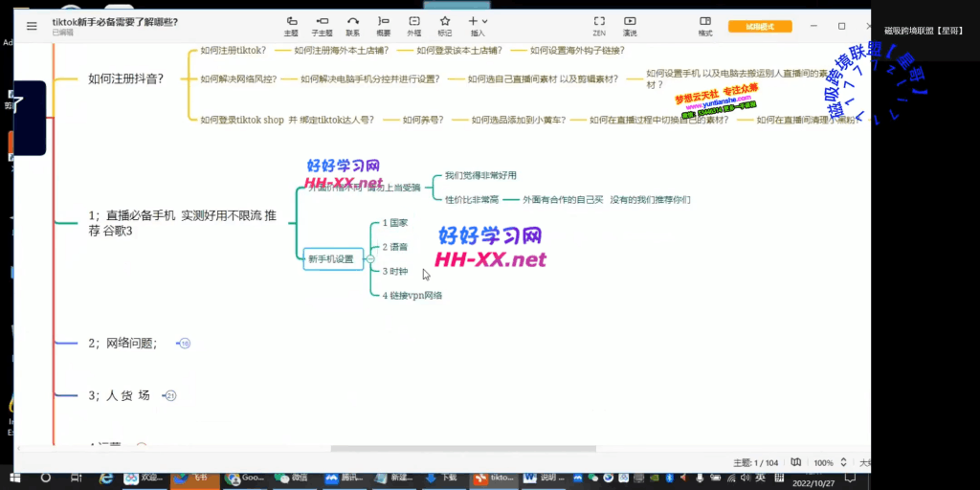
Task: Open the 插入 insert dropdown
Action: coord(478,26)
